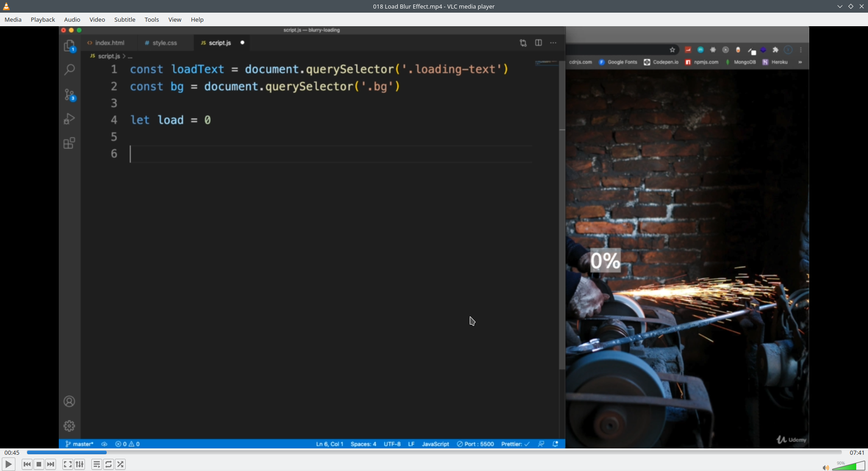Toggle loop mode in VLC

pyautogui.click(x=108, y=464)
